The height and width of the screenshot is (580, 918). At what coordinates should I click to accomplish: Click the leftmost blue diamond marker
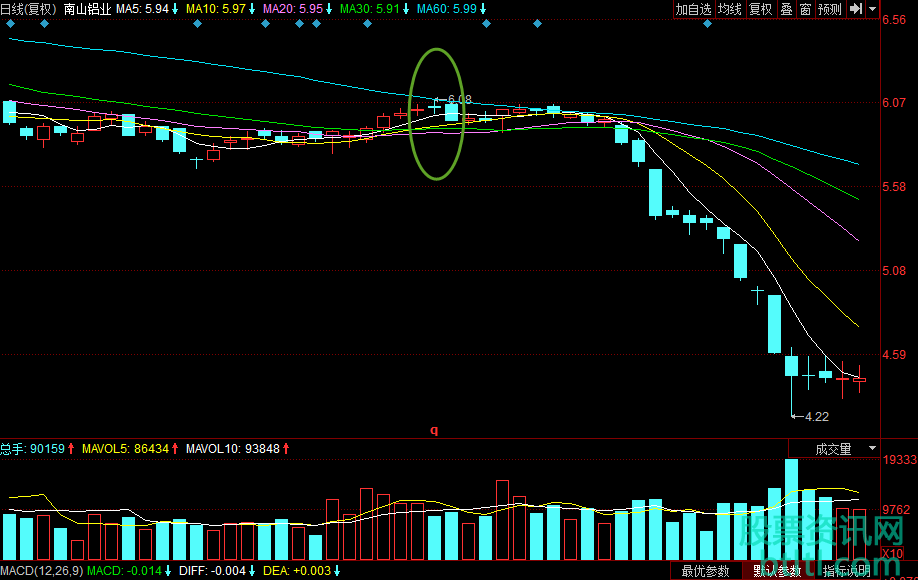coord(10,24)
